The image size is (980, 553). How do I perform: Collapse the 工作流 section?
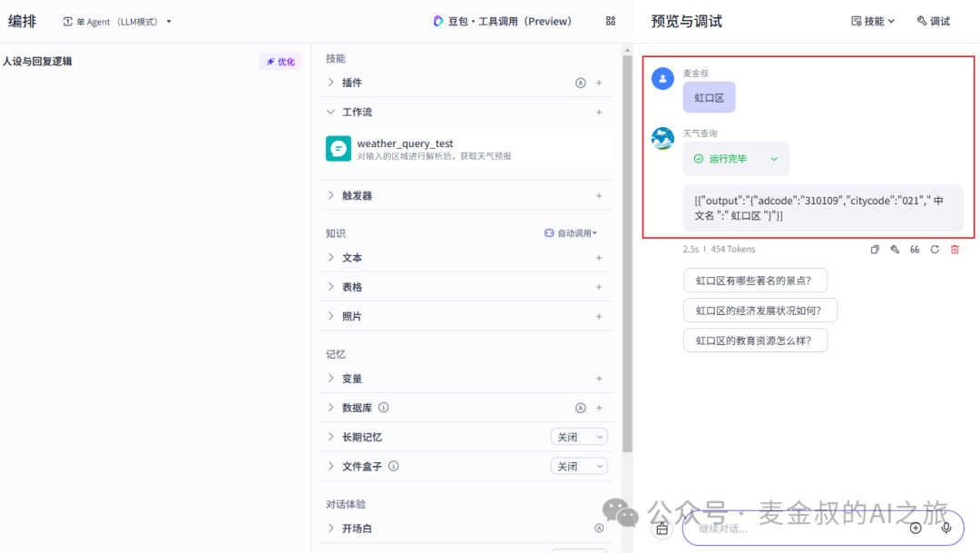pos(330,112)
